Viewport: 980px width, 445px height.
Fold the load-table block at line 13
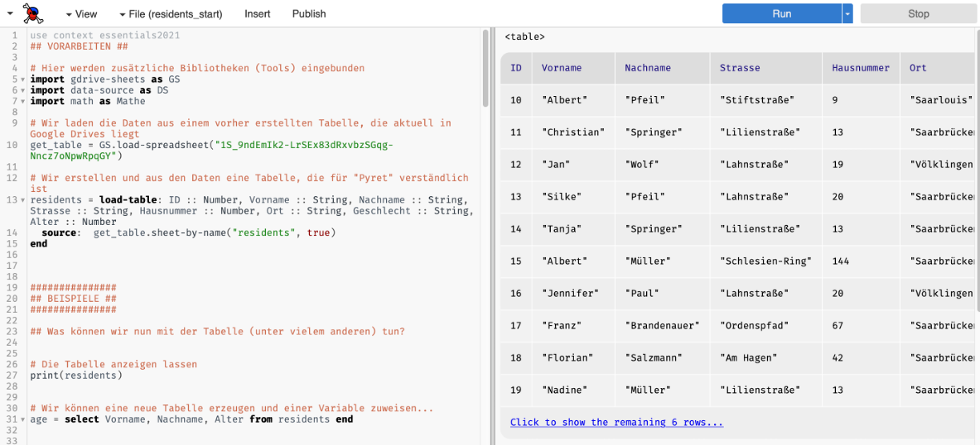pyautogui.click(x=22, y=200)
